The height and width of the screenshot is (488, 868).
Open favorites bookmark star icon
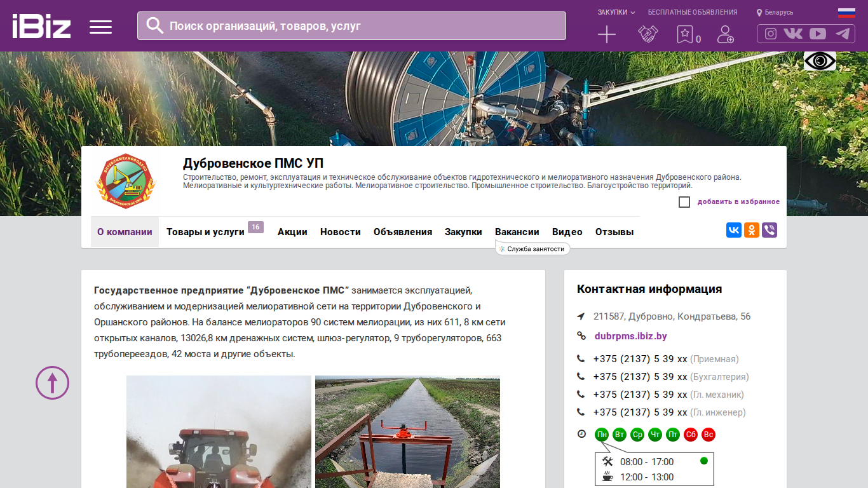[x=684, y=34]
